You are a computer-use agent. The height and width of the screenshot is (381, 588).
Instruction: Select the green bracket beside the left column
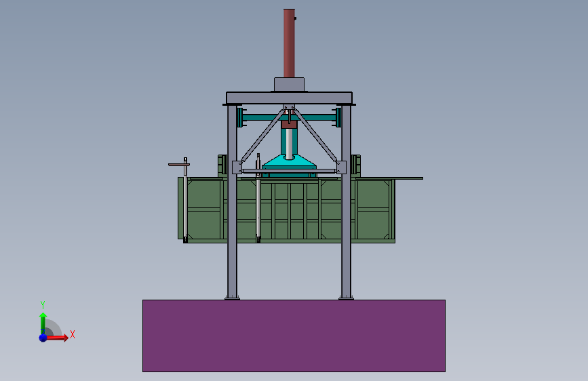(222, 165)
